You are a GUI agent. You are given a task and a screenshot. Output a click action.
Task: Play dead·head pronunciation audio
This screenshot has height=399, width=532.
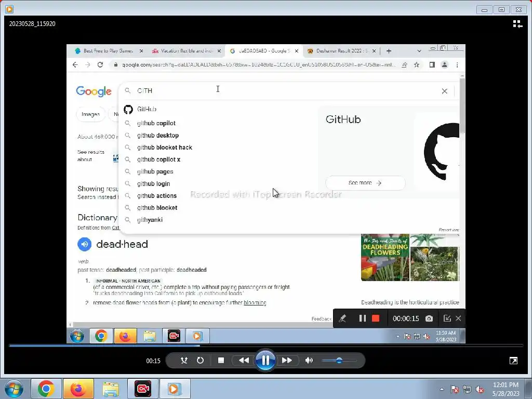tap(85, 244)
